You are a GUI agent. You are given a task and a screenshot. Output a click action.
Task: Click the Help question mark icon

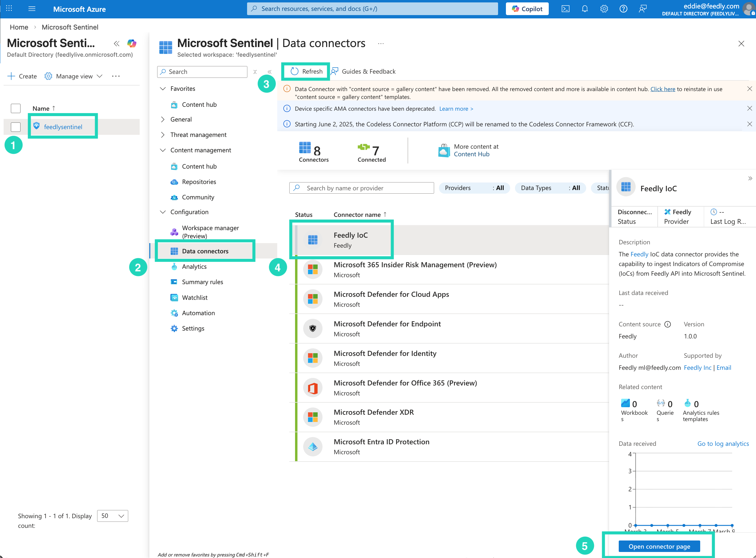[x=623, y=9]
